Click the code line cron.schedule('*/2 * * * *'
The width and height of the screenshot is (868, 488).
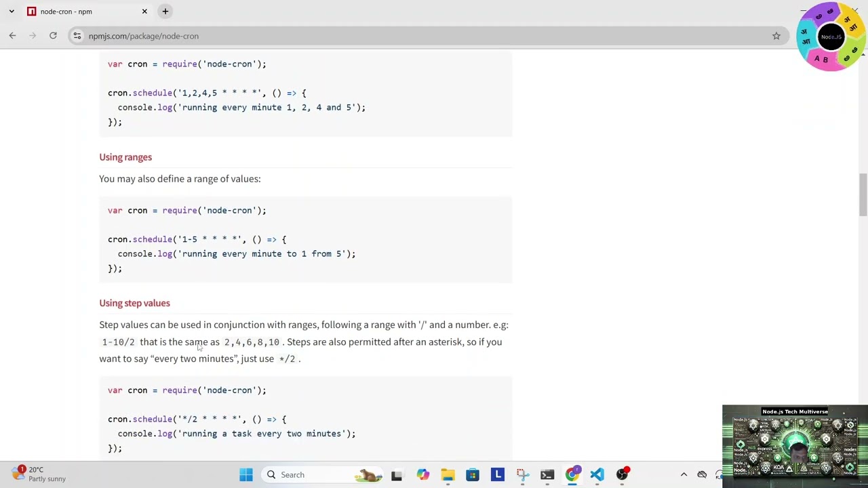click(197, 420)
